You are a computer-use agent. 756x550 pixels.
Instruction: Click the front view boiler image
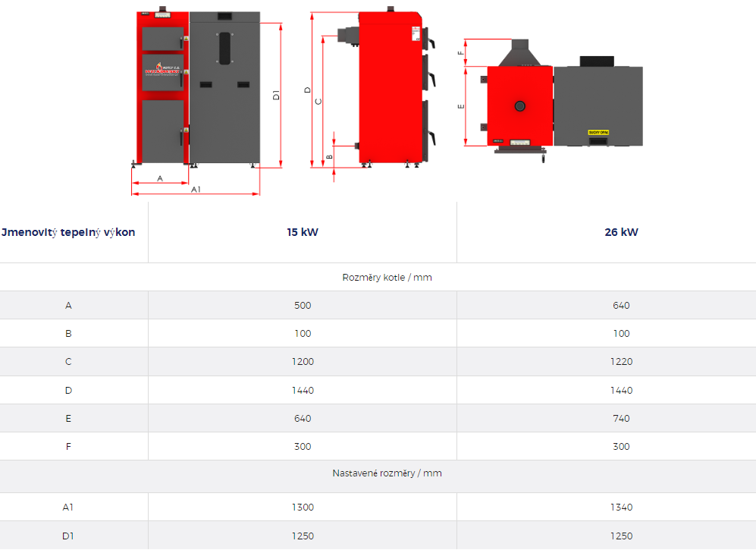coord(197,90)
